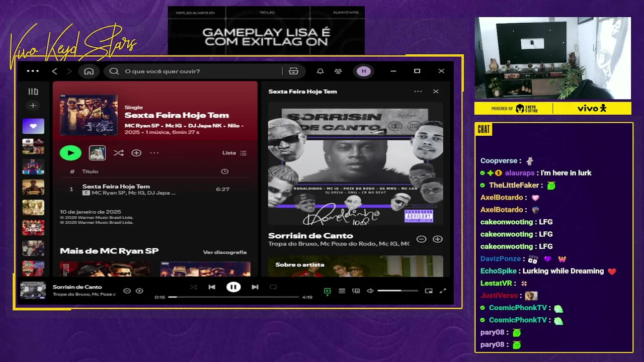Viewport: 644px width, 362px height.
Task: Open the miniplayer
Action: pos(429,291)
